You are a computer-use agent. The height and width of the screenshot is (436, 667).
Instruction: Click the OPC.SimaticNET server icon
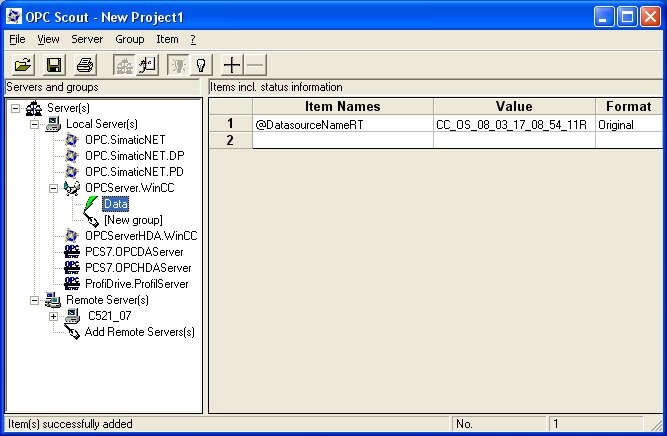72,140
